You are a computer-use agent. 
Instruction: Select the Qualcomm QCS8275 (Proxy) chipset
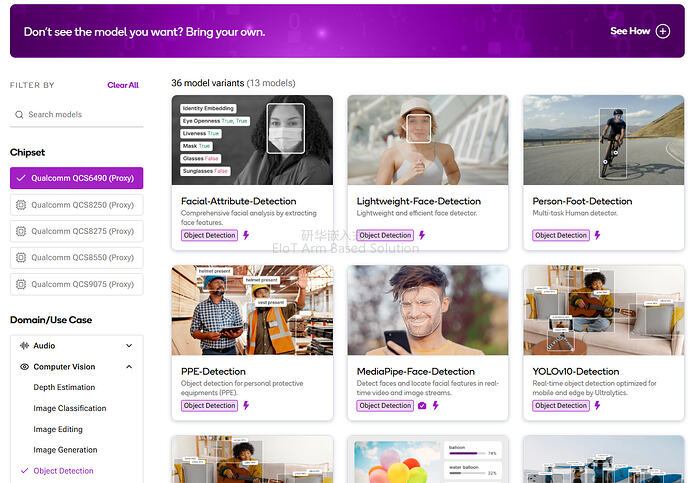77,231
